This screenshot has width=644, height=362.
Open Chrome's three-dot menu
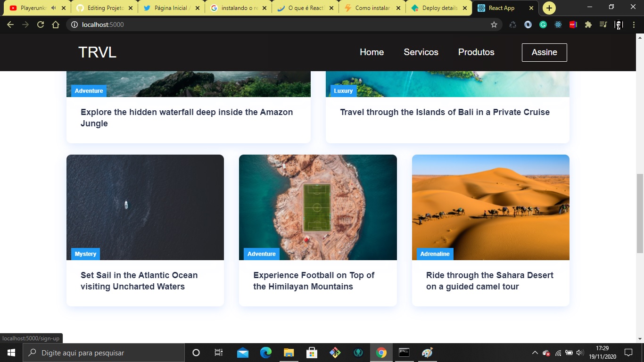click(634, 24)
